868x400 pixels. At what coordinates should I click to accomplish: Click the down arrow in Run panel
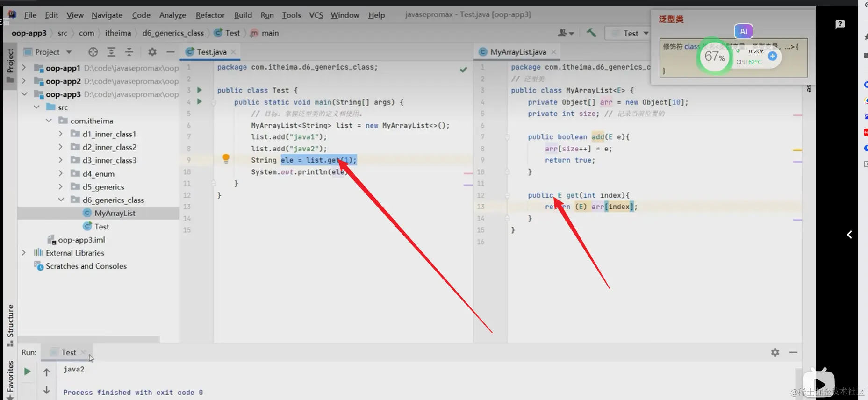46,390
